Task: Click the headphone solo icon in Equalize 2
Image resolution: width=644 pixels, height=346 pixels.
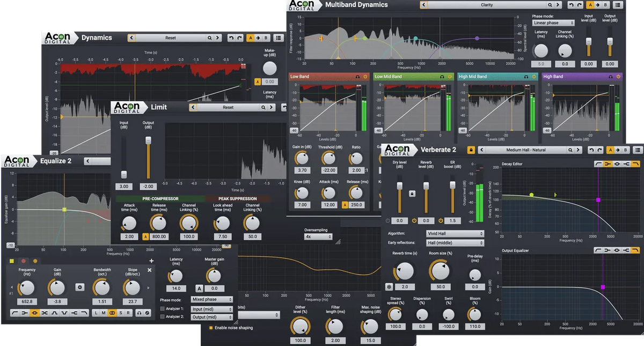Action: click(139, 313)
